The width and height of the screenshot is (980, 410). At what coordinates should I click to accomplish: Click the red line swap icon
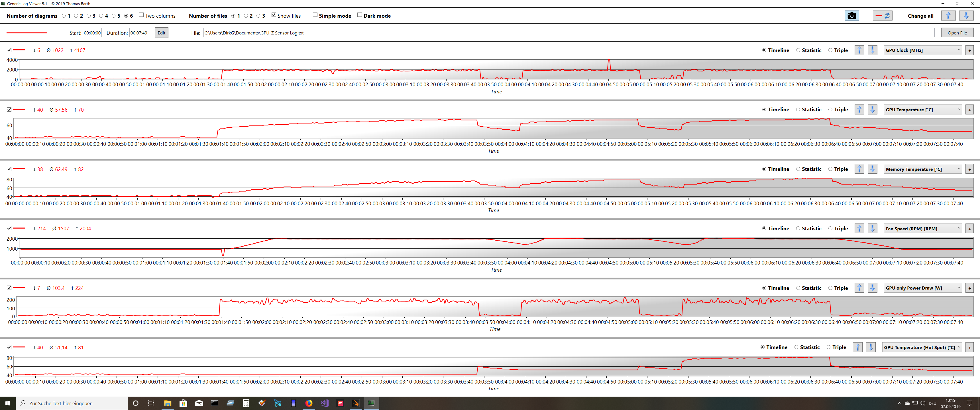click(882, 16)
